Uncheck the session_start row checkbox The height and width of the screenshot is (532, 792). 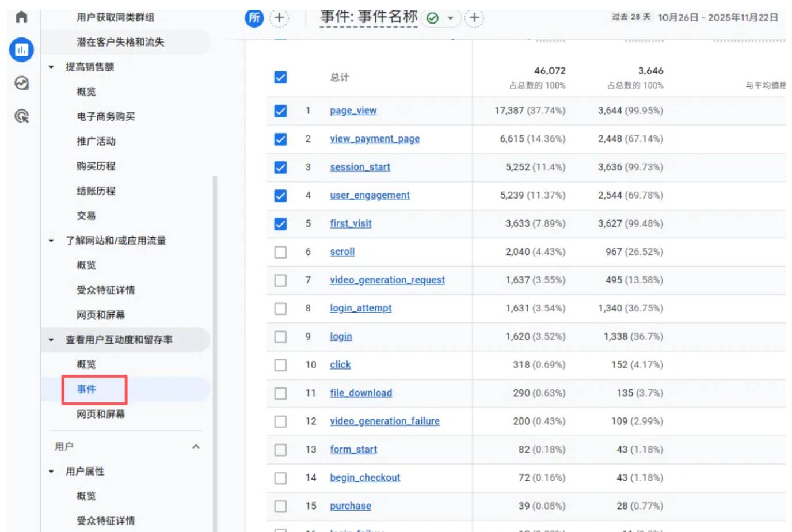tap(280, 167)
